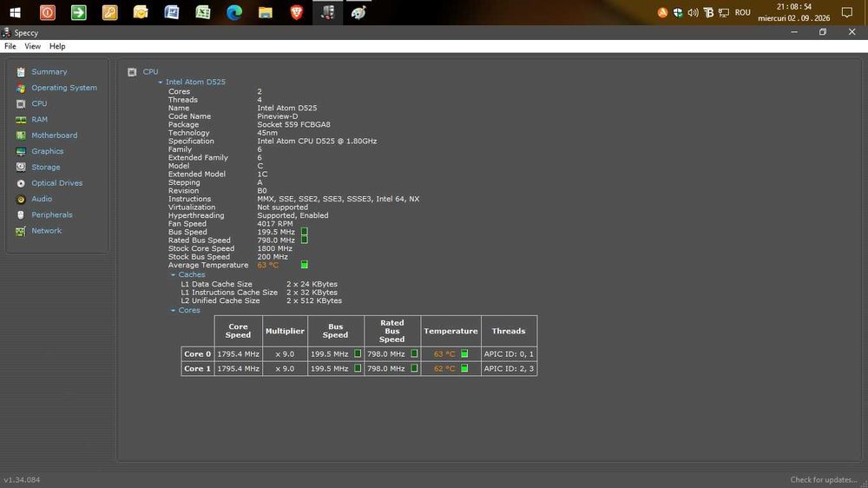Image resolution: width=868 pixels, height=488 pixels.
Task: Click the Speccy icon in the title bar
Action: tap(6, 32)
